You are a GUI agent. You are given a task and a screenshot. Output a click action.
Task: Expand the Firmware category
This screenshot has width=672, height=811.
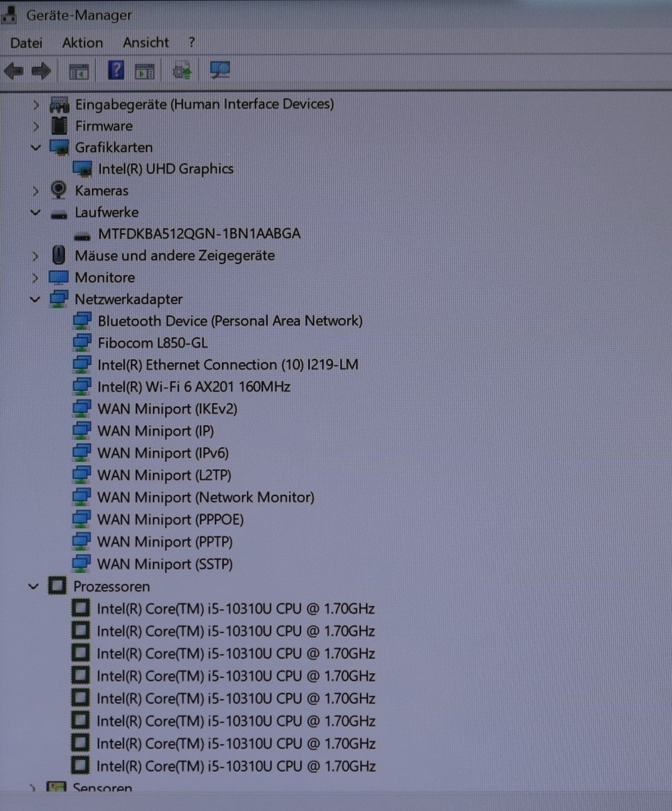[x=36, y=126]
